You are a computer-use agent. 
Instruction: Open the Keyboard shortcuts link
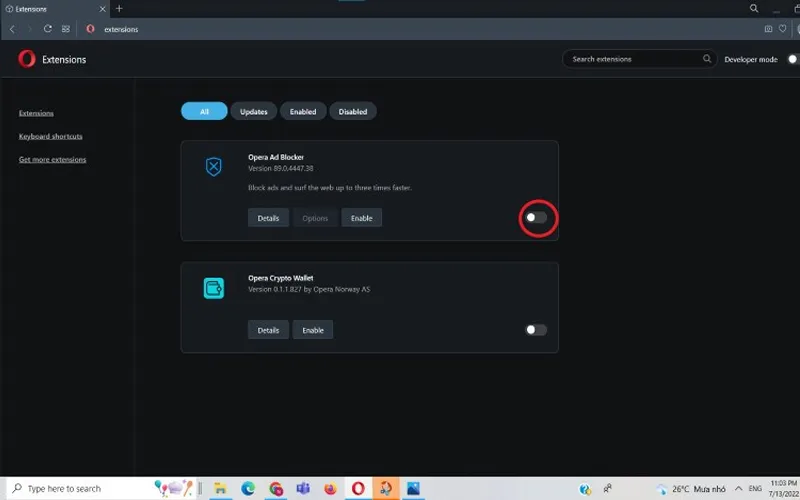click(51, 136)
